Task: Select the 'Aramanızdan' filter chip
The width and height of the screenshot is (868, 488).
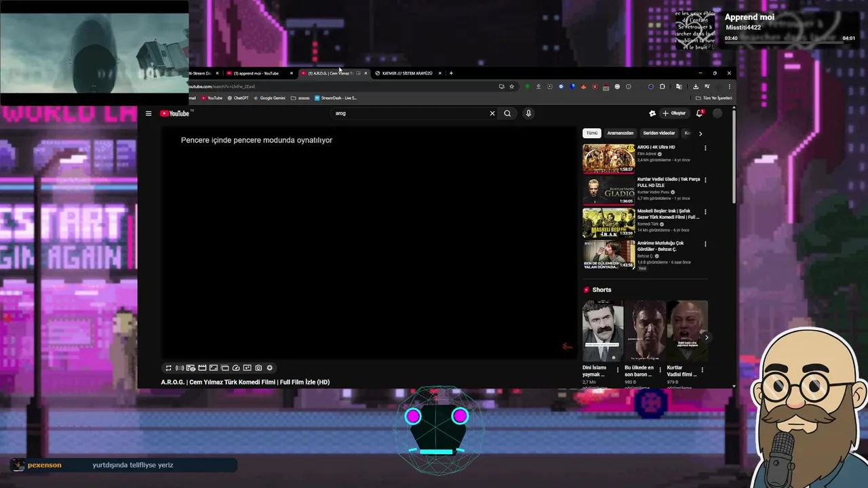Action: point(620,134)
